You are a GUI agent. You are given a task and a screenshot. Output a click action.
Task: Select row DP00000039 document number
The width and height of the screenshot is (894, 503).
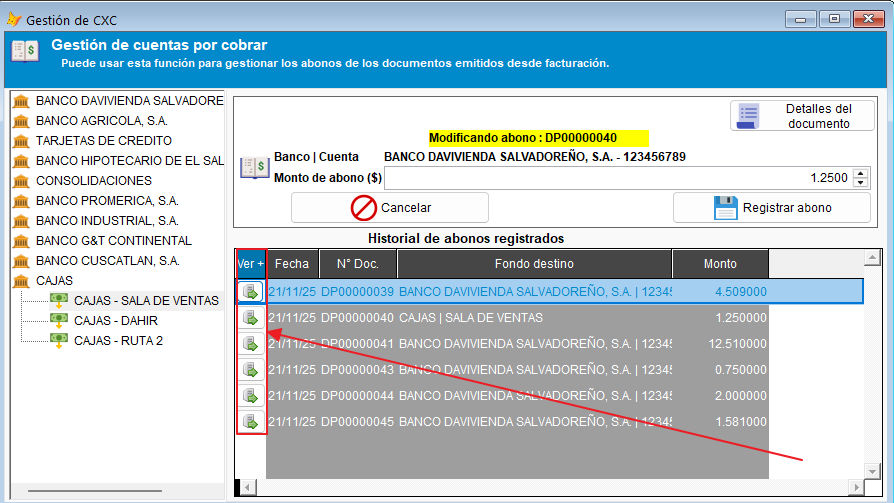(357, 292)
